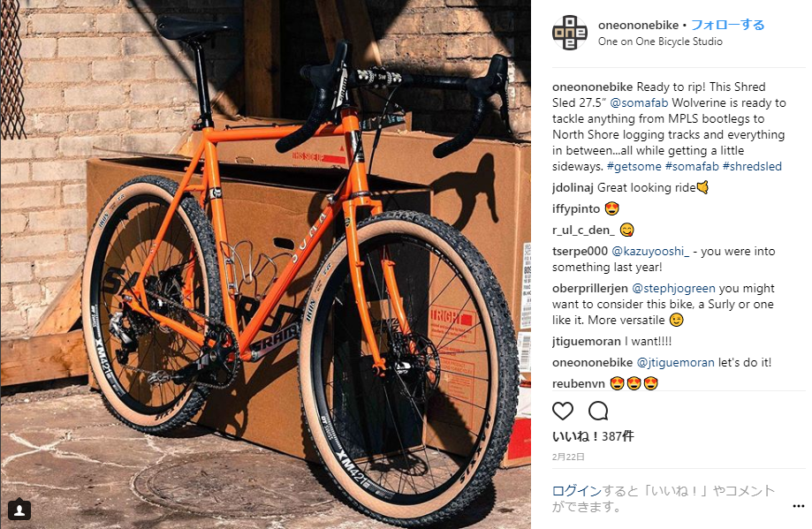
Task: Visit the @somafab mention
Action: click(639, 103)
